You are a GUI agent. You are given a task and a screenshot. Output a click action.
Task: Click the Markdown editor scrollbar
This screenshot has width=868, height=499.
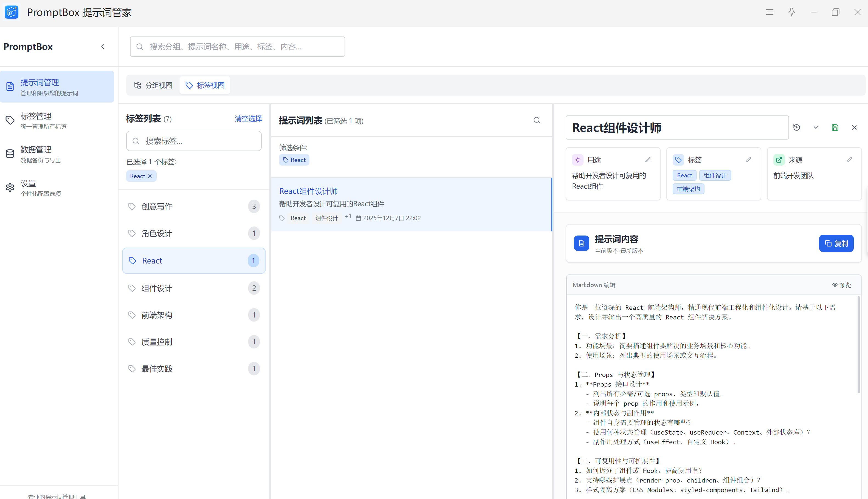click(858, 344)
